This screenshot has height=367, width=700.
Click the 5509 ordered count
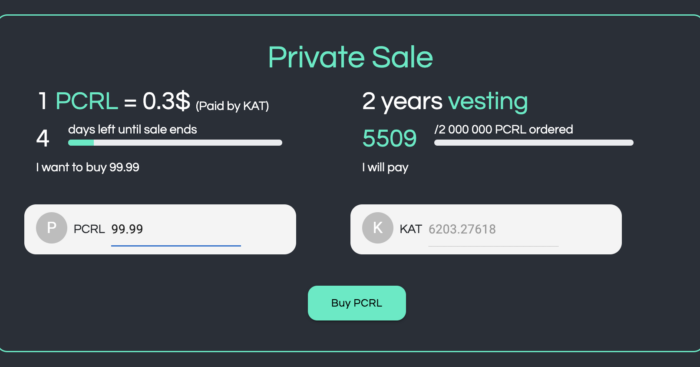pos(389,138)
